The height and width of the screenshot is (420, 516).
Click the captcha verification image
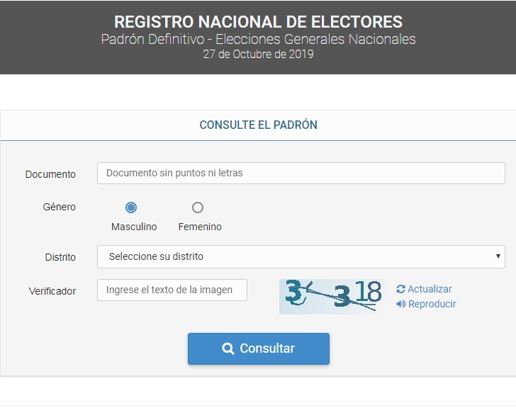pos(332,296)
